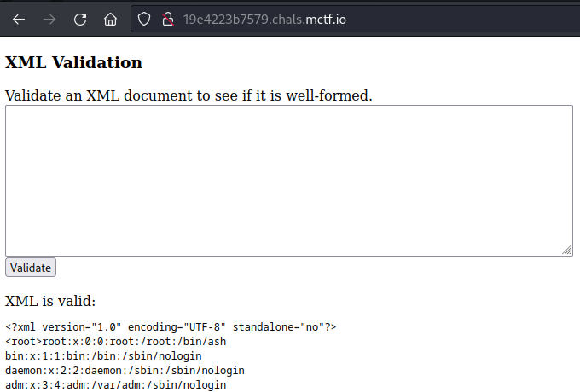580x392 pixels.
Task: Click the 'Validate an XML document' description text
Action: [188, 95]
